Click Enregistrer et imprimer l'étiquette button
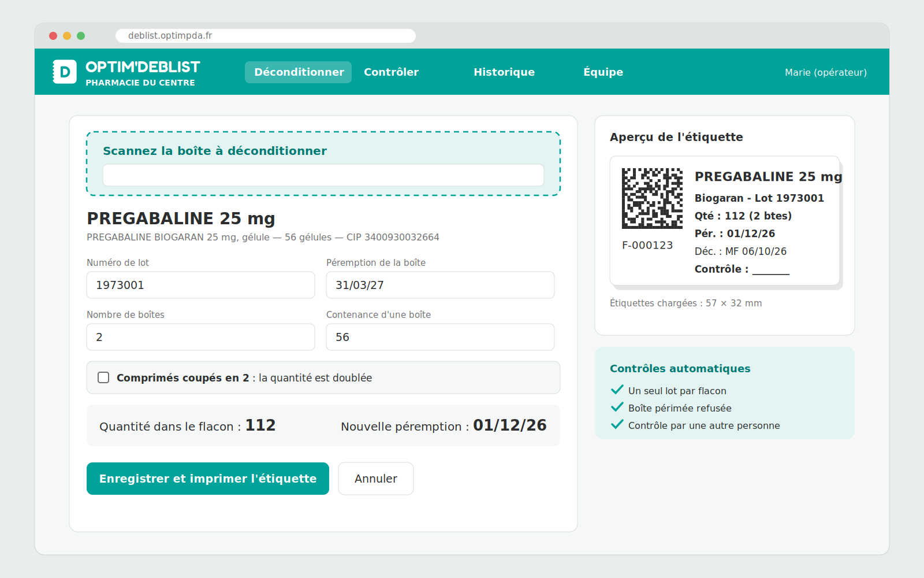 (x=208, y=479)
